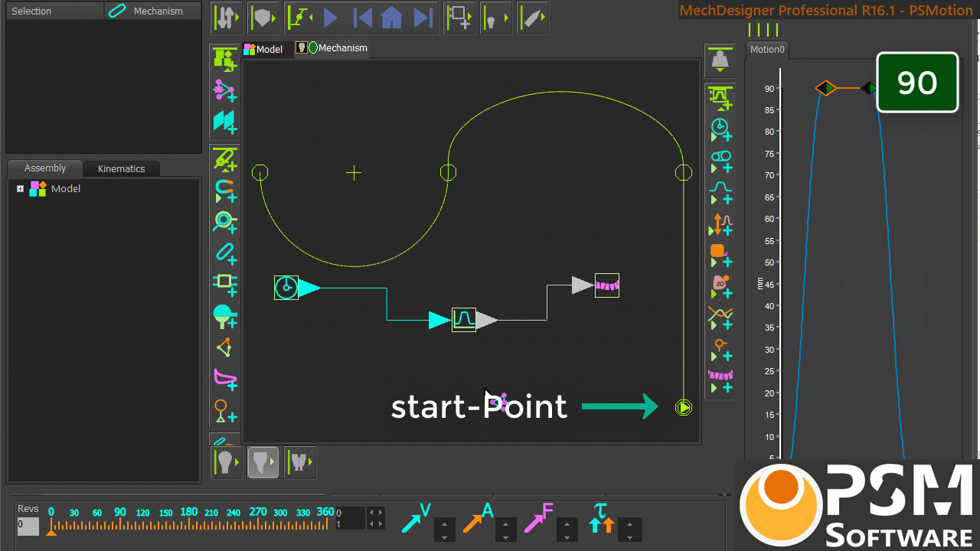980x551 pixels.
Task: Select the Add Pin-Joint tool icon
Action: (224, 222)
